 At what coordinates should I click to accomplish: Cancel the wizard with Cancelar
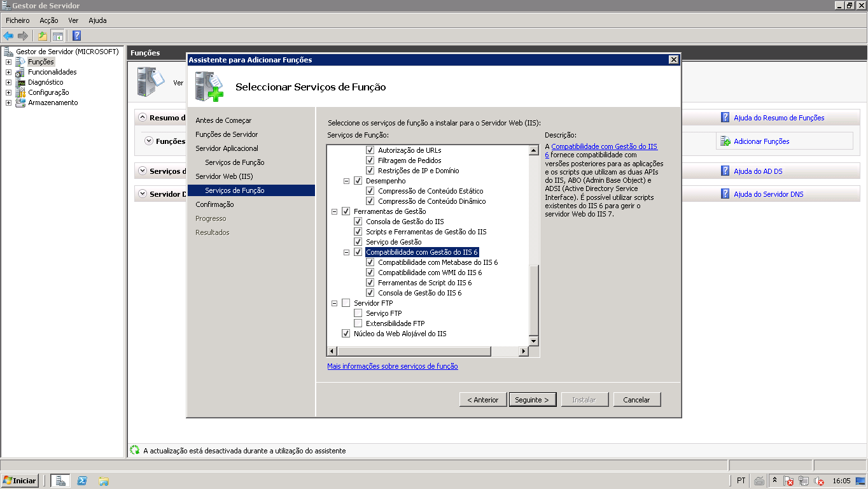coord(637,400)
